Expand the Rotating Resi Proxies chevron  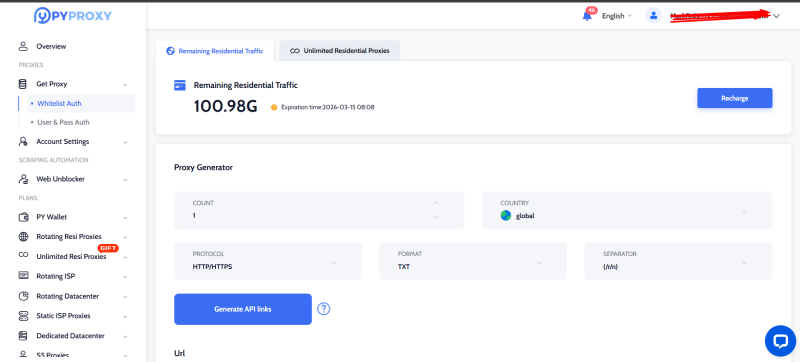coord(125,237)
